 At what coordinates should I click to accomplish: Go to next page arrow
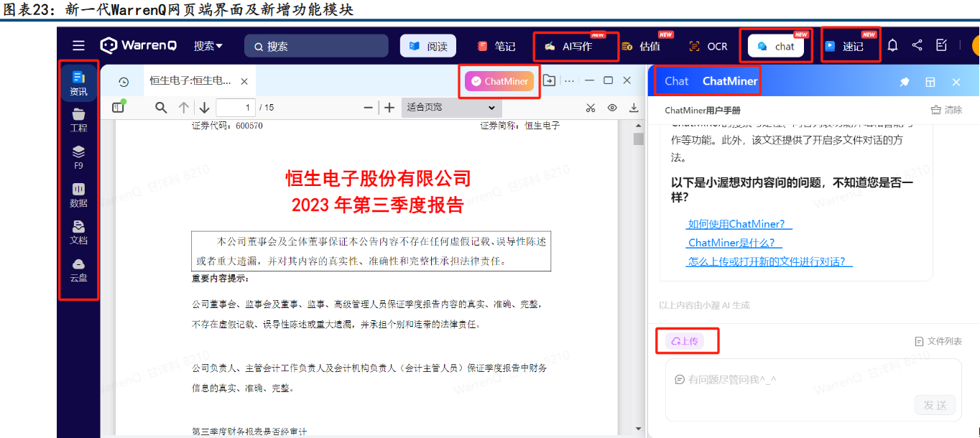click(205, 108)
